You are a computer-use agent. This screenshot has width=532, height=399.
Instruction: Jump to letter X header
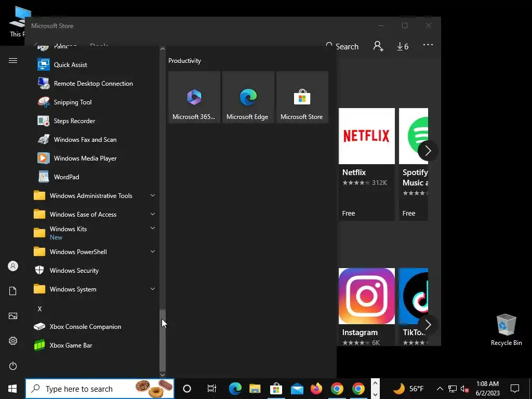tap(39, 309)
